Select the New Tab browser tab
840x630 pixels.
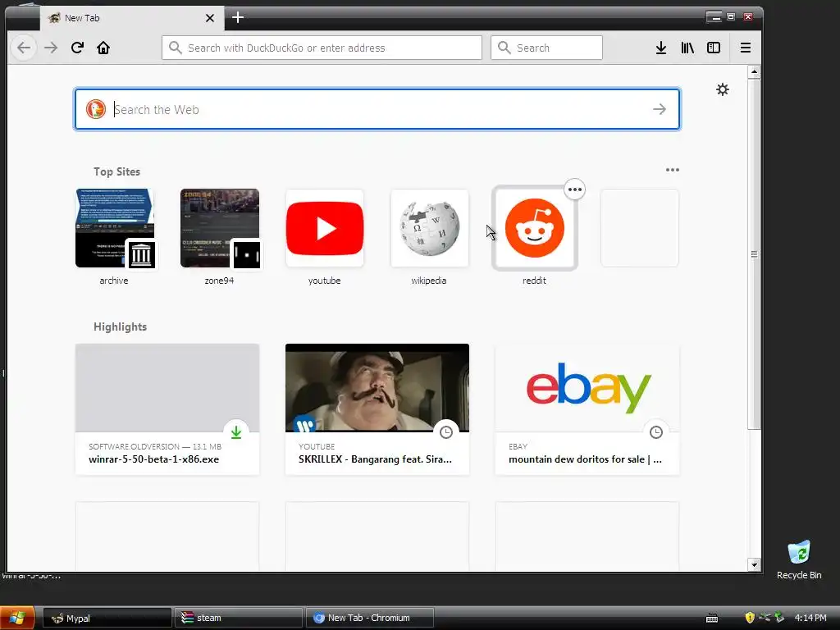click(131, 18)
